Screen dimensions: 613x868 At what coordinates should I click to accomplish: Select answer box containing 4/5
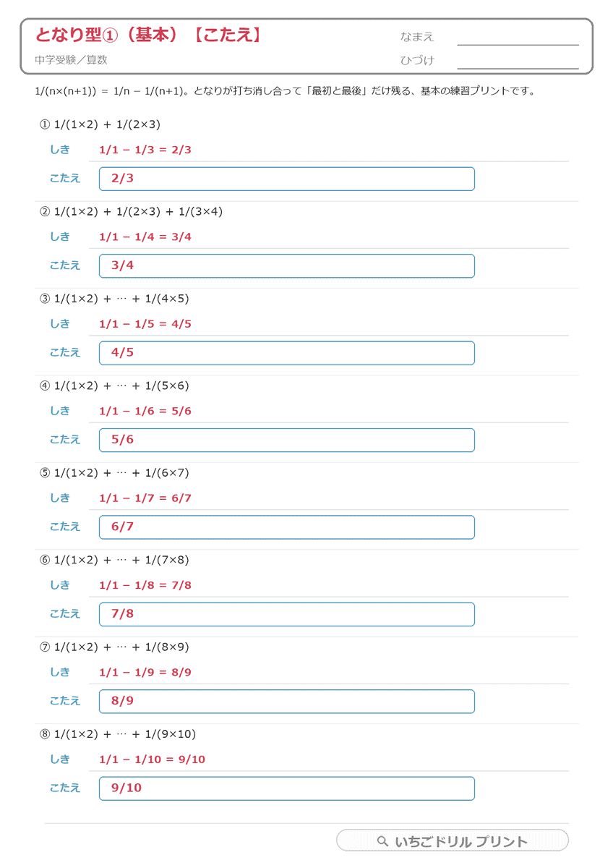coord(287,353)
